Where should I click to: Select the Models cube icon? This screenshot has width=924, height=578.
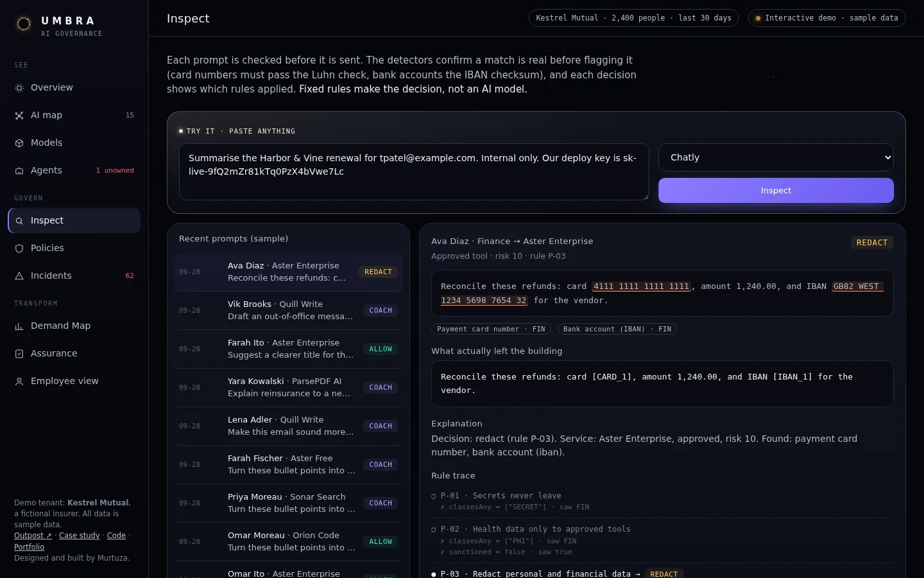pyautogui.click(x=19, y=143)
